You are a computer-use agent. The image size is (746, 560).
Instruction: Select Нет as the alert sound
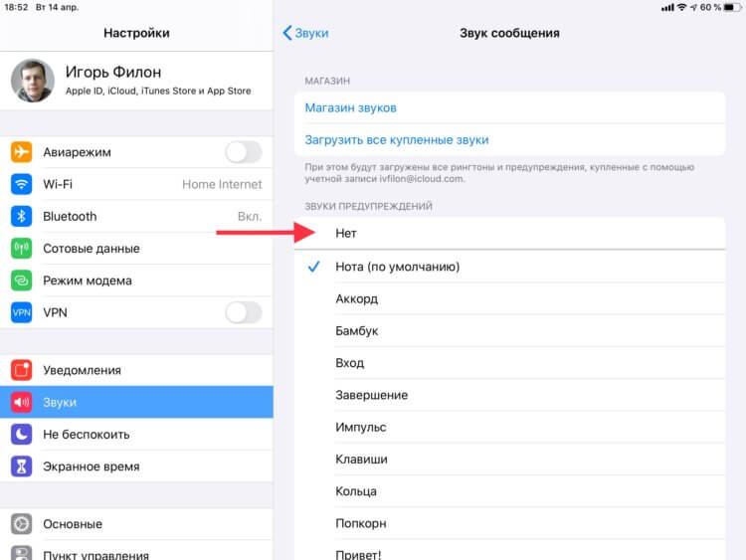click(x=509, y=233)
